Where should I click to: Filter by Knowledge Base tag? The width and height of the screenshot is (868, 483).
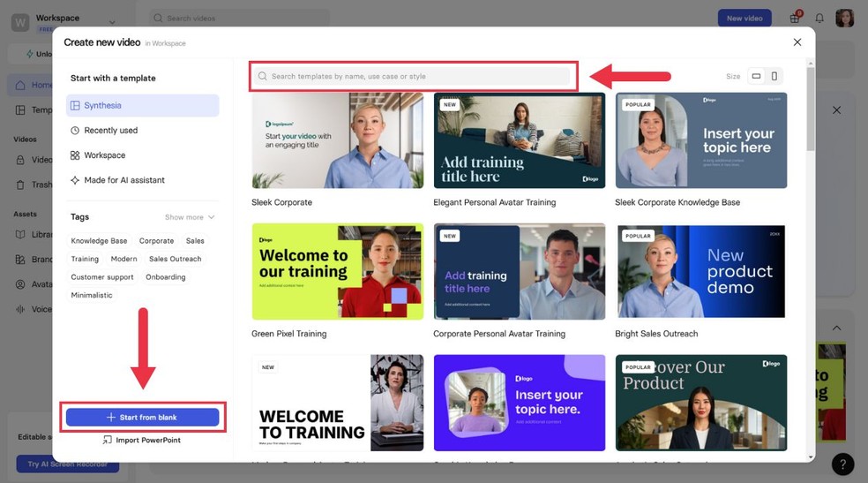(99, 241)
